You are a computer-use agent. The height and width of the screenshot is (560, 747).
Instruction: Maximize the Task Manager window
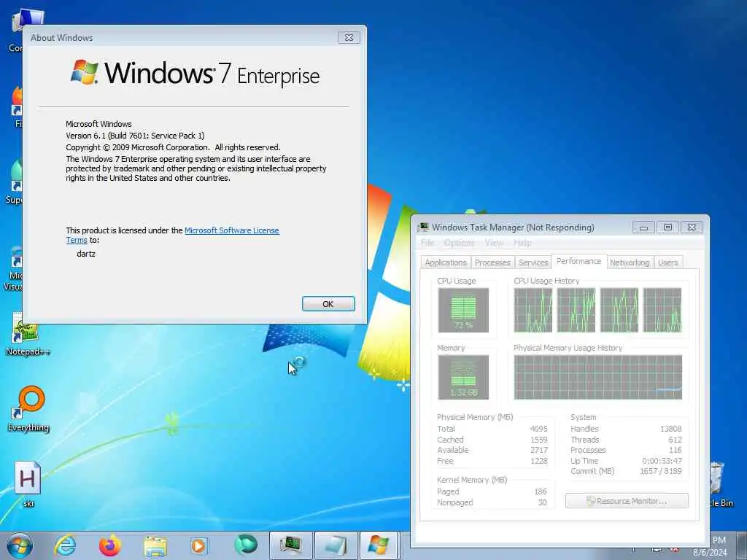(667, 227)
